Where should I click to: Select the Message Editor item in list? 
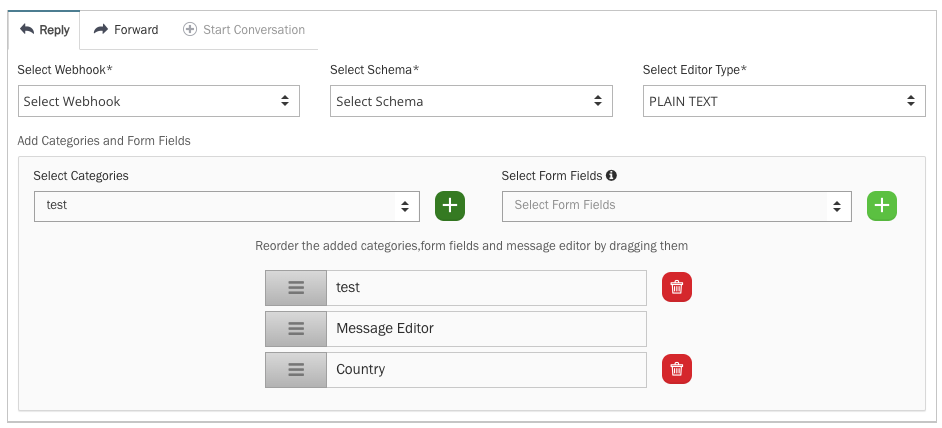486,328
